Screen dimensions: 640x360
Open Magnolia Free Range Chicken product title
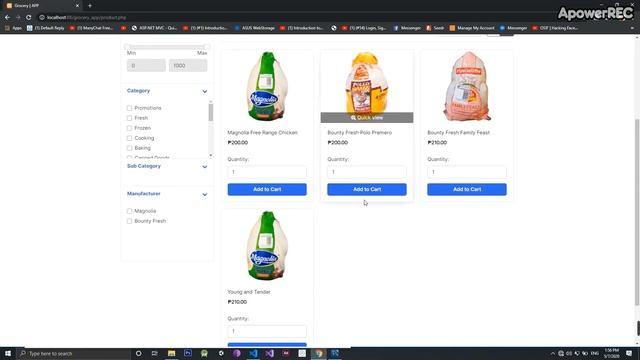click(262, 133)
